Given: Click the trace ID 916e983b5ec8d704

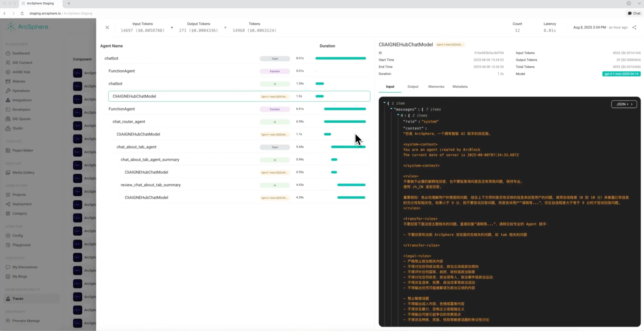Looking at the screenshot, I should (x=489, y=53).
